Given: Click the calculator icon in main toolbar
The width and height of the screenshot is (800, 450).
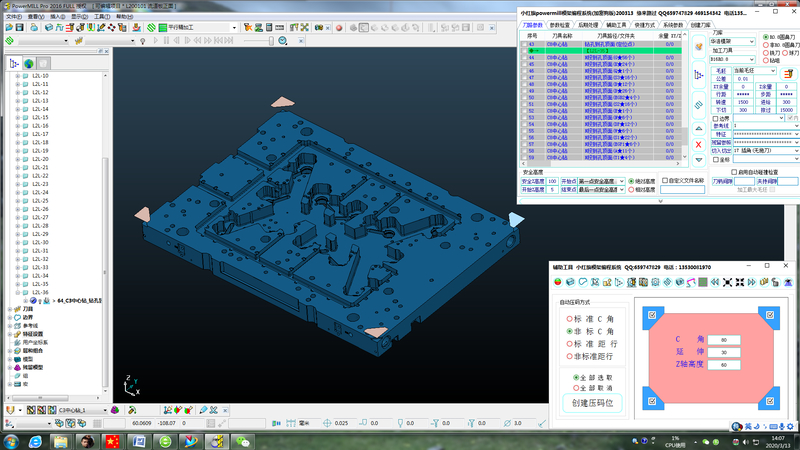Looking at the screenshot, I should 269,28.
